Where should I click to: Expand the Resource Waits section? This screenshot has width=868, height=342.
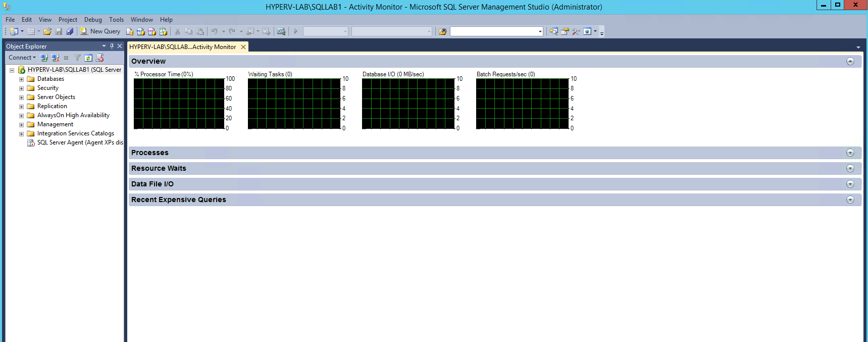(x=850, y=168)
